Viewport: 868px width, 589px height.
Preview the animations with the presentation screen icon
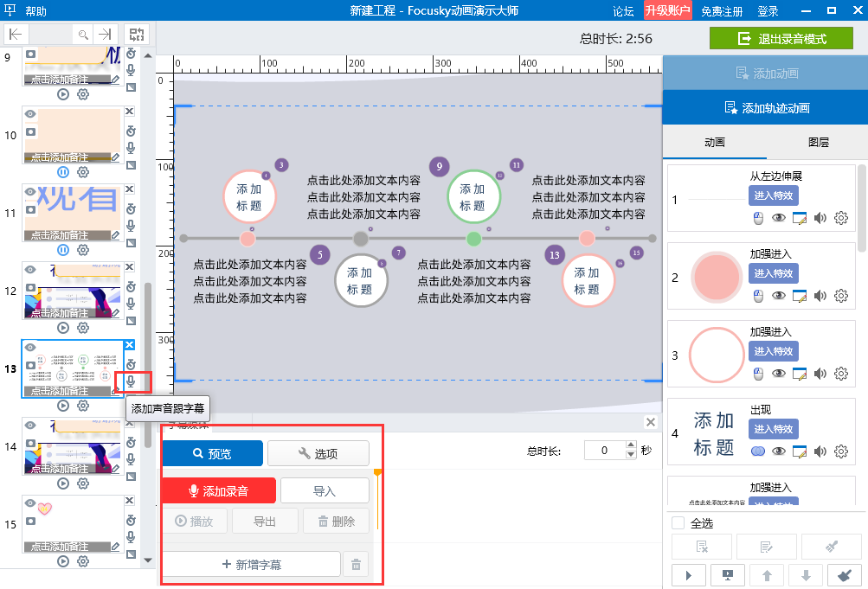(x=728, y=576)
